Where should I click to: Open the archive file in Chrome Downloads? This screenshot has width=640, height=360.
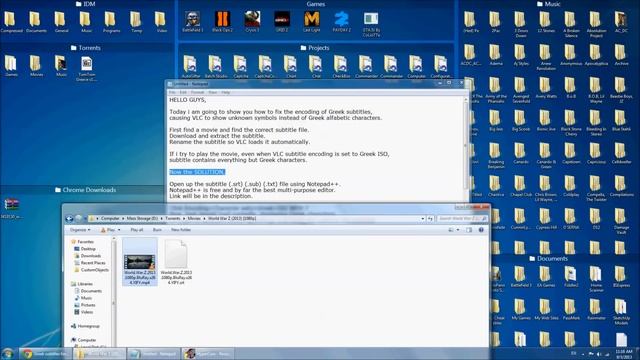pos(11,207)
